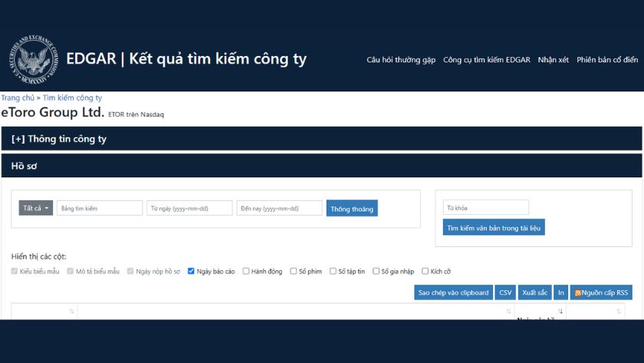
Task: Open Công cụ tìm kiếm EDGAR link
Action: pyautogui.click(x=487, y=60)
